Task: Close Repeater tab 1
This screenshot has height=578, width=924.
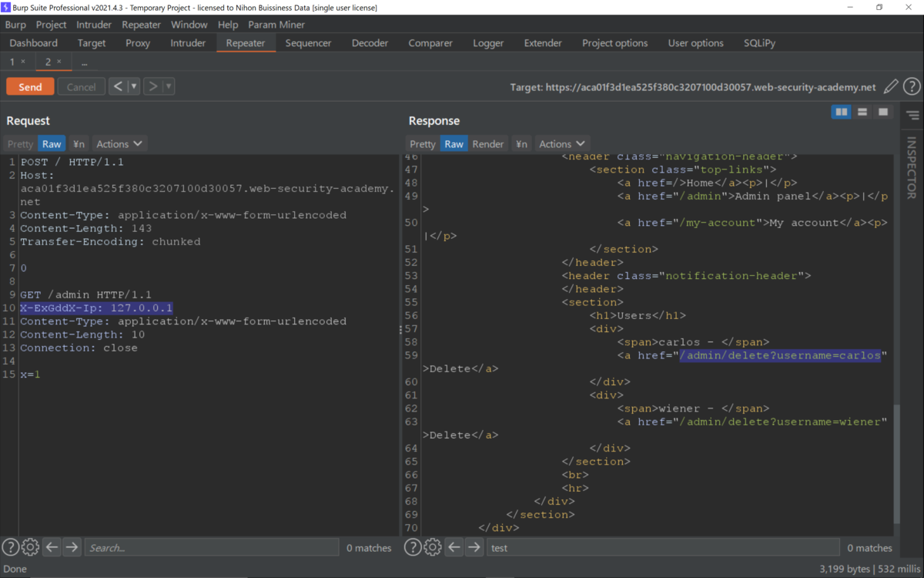Action: 23,62
